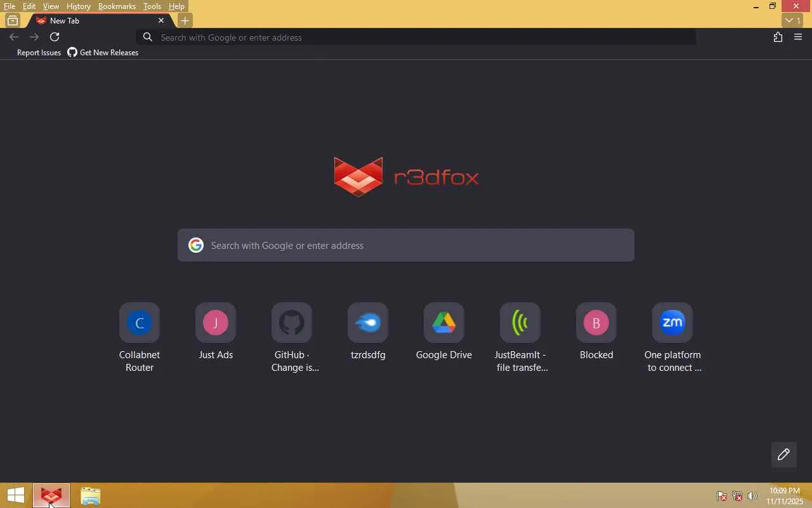This screenshot has width=812, height=508.
Task: Open the File menu
Action: click(x=10, y=6)
